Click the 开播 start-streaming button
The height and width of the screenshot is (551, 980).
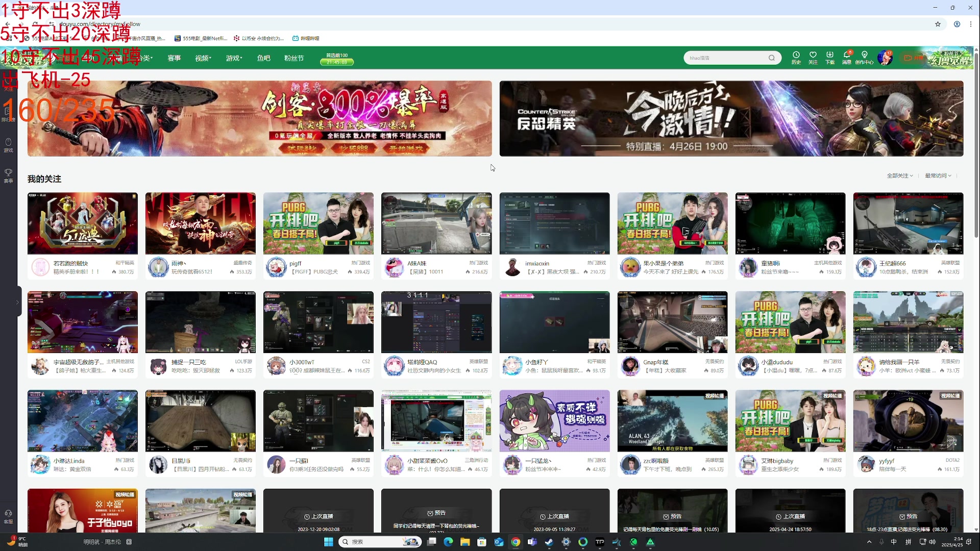pyautogui.click(x=914, y=58)
